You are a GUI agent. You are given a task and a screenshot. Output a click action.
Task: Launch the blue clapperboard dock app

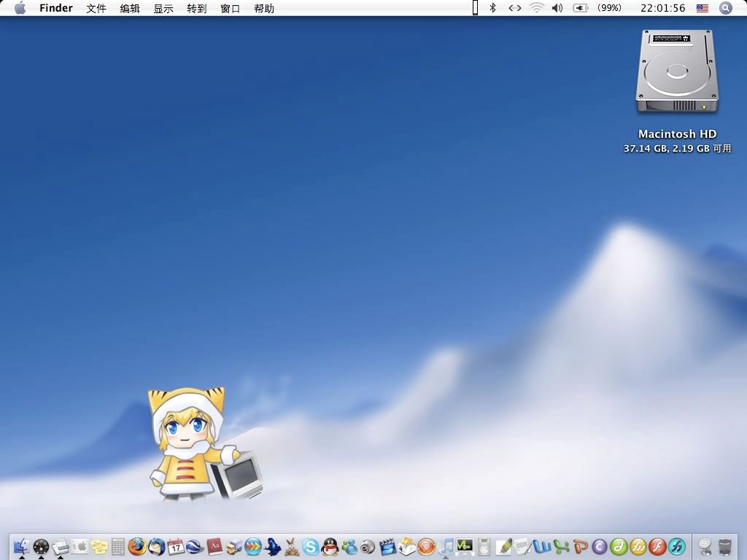pos(388,547)
